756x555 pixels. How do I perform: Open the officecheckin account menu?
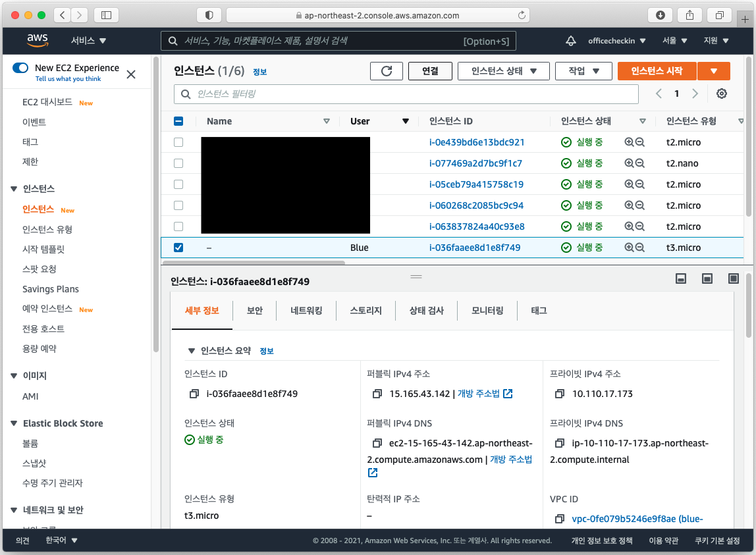pos(616,41)
